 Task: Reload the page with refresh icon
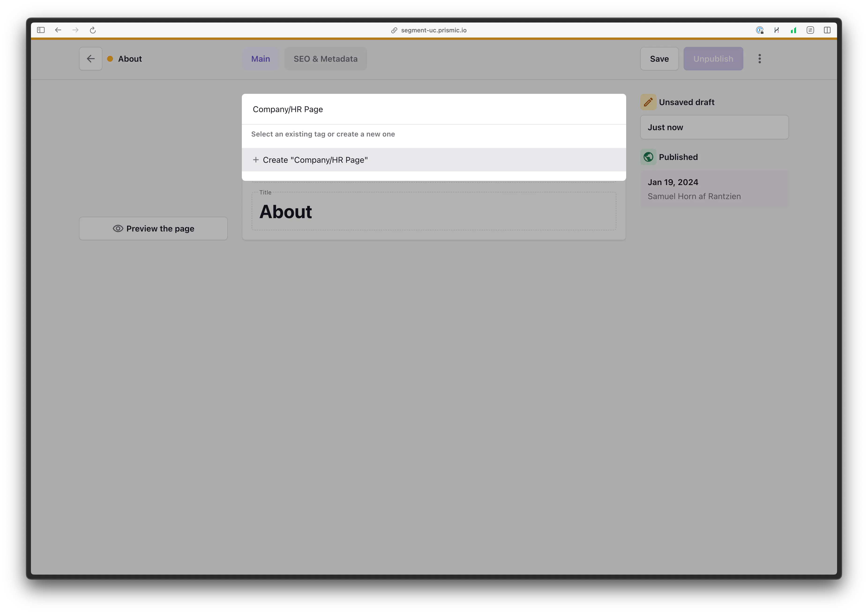[x=93, y=30]
